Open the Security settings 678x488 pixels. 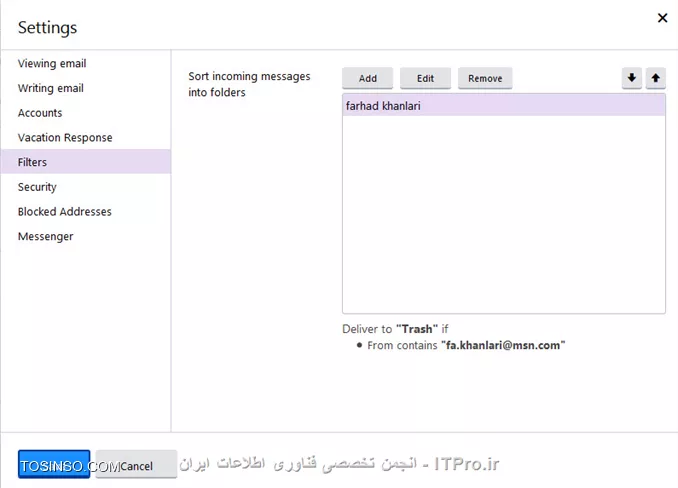coord(37,187)
